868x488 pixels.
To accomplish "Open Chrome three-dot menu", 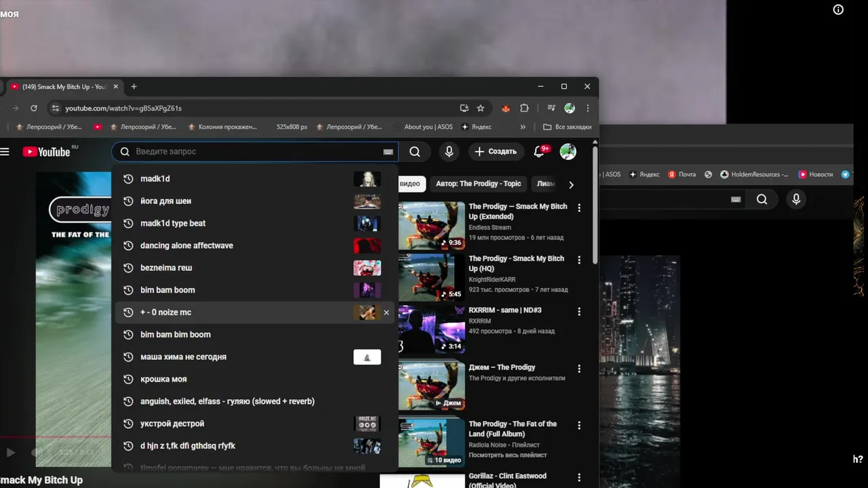I will (587, 108).
